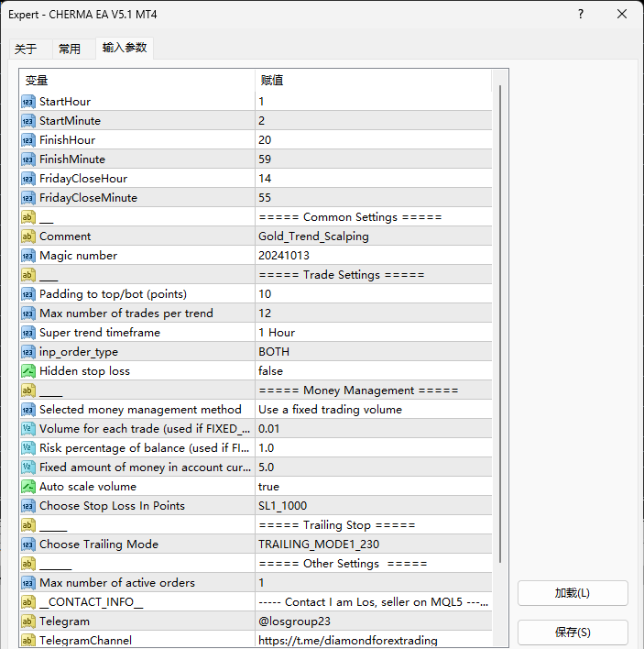Click the parameter list vertical scrollbar
644x649 pixels.
pyautogui.click(x=500, y=324)
